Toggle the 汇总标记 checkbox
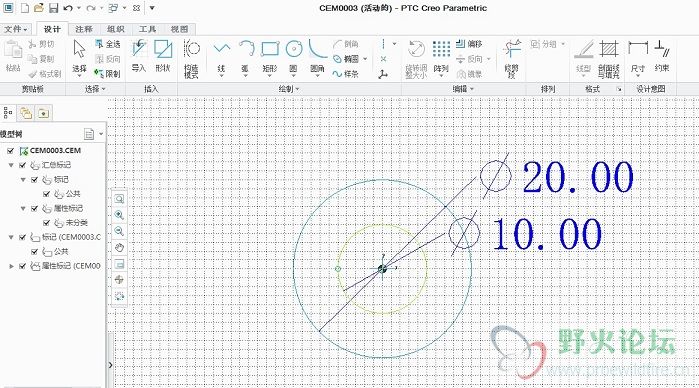Screen dimensions: 699x388 pyautogui.click(x=22, y=165)
